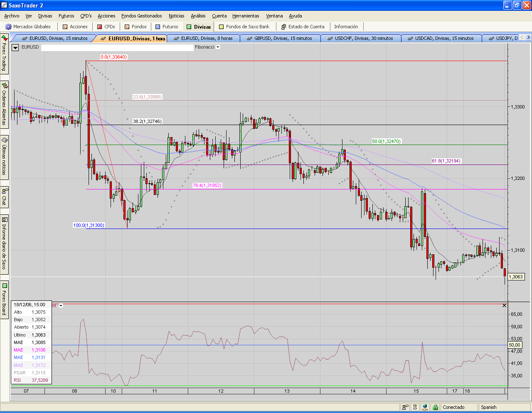Expand the Fibonacci dropdown

(x=218, y=47)
